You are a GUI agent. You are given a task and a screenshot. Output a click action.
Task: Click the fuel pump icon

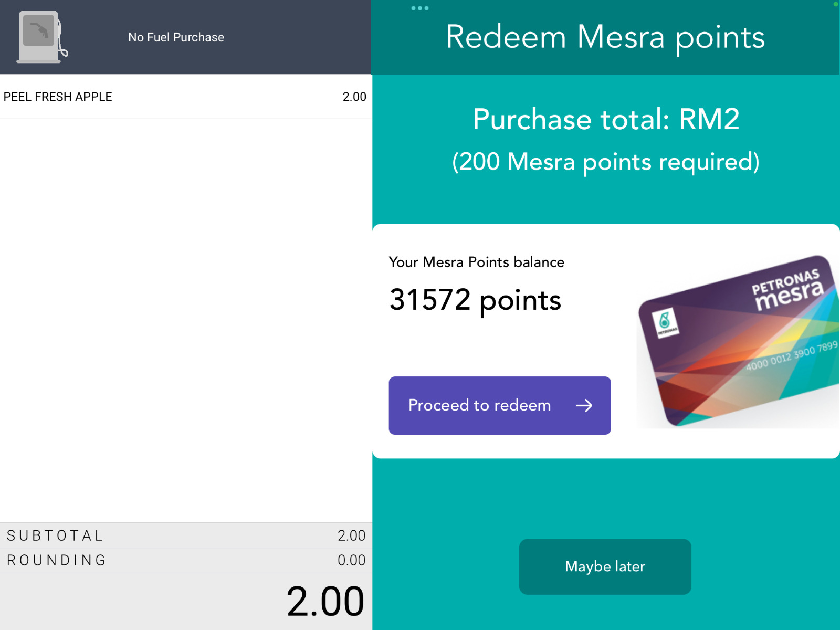pyautogui.click(x=41, y=37)
